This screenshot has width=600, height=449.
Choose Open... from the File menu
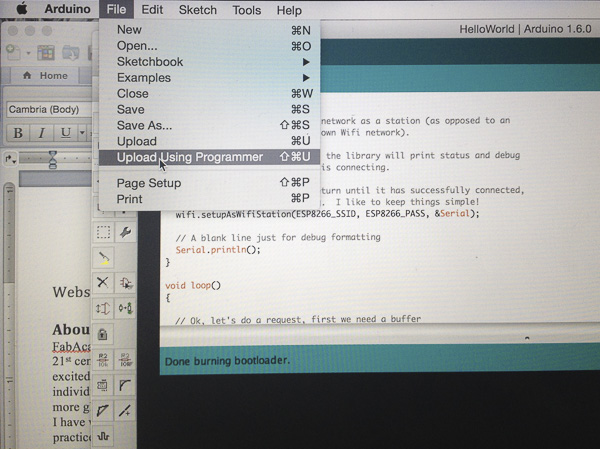[x=209, y=46]
